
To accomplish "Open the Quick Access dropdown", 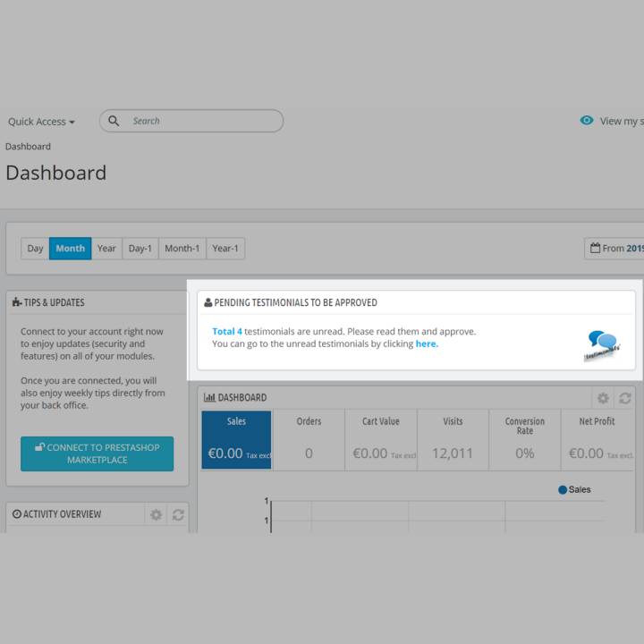I will [x=41, y=122].
